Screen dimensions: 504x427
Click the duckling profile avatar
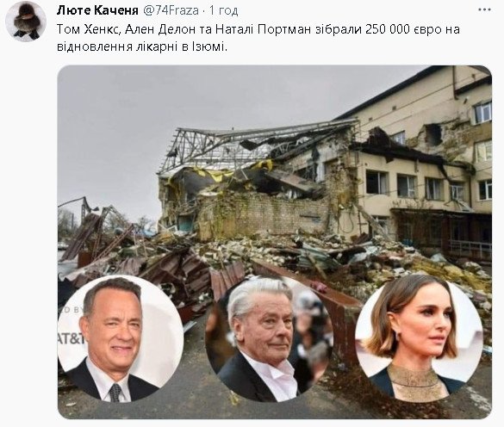pos(27,22)
